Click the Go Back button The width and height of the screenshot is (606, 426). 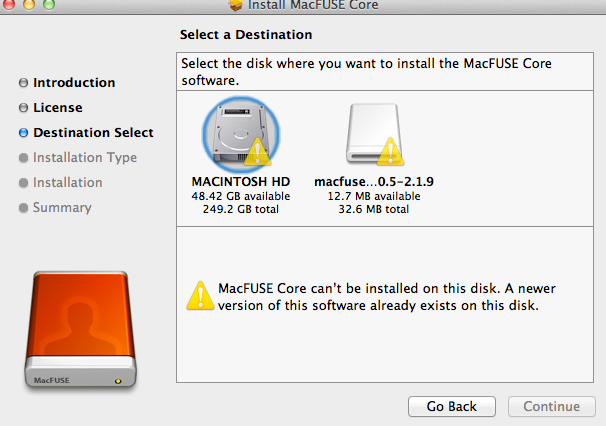click(x=451, y=407)
